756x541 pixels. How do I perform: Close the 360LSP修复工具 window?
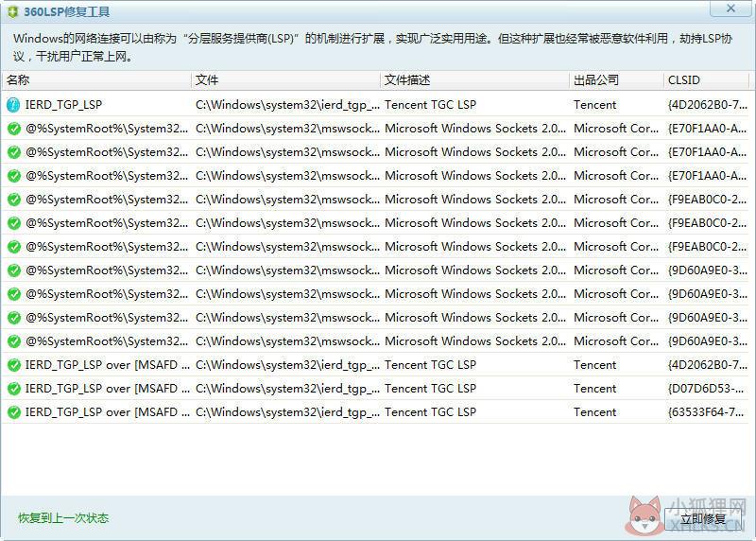pos(730,9)
